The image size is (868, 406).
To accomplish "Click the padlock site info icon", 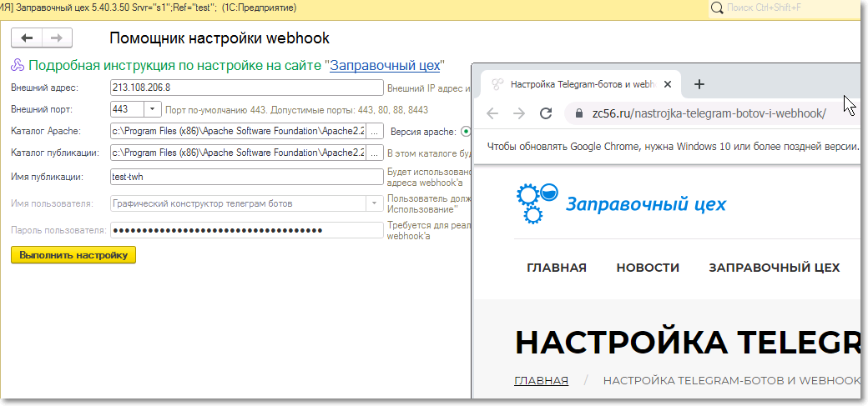I will tap(575, 113).
